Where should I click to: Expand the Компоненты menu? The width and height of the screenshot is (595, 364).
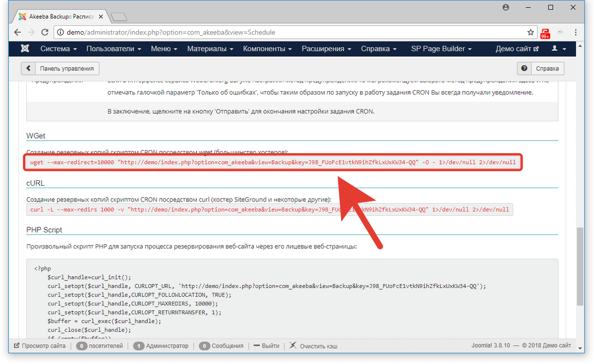tap(267, 49)
